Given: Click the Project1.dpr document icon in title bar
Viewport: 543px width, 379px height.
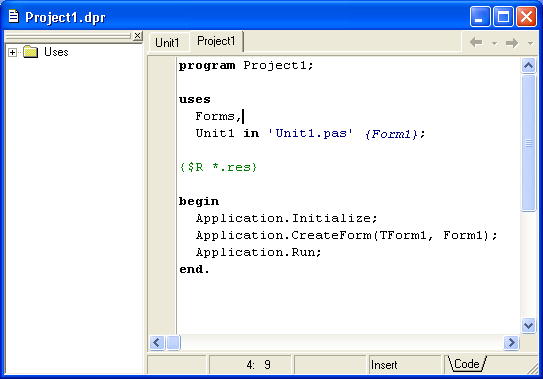Looking at the screenshot, I should (14, 16).
